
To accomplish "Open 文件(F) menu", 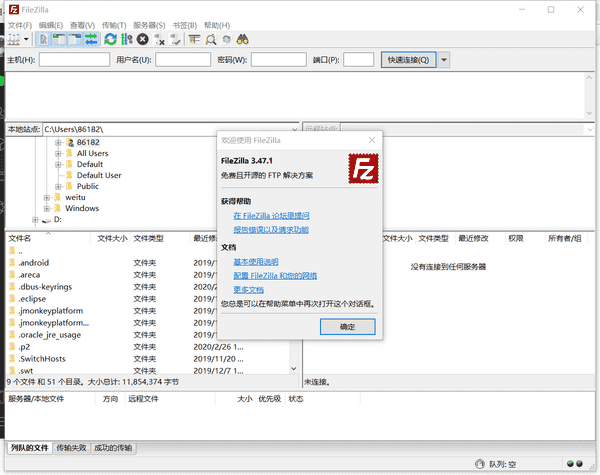I will click(20, 25).
